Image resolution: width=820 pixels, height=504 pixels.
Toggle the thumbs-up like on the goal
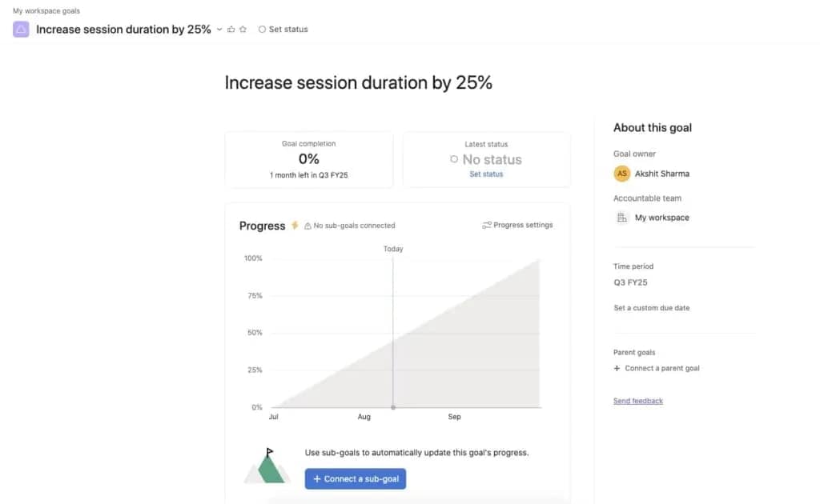pos(230,28)
